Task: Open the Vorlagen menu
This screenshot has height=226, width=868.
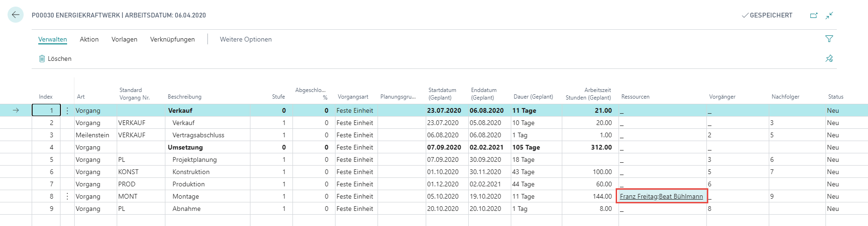Action: pyautogui.click(x=124, y=39)
